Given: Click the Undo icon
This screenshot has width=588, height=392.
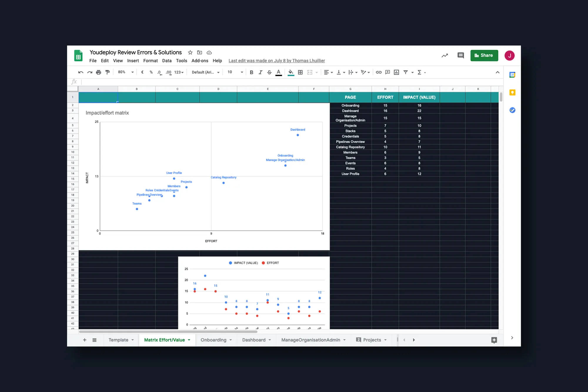Looking at the screenshot, I should (x=81, y=72).
